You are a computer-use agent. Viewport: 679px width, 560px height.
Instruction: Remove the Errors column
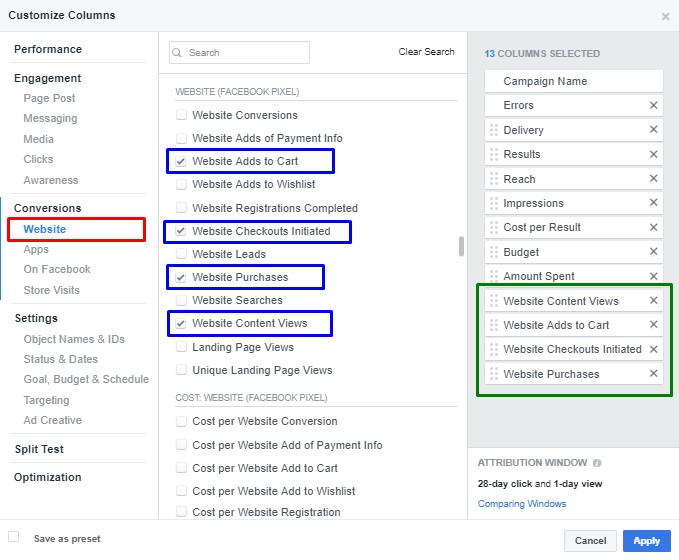[x=653, y=105]
